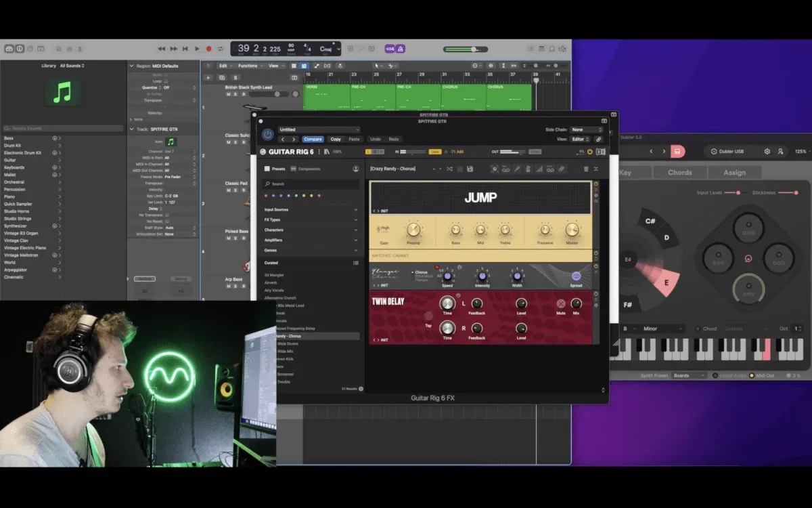The image size is (812, 508).
Task: Click the Copy button in plugin header
Action: (336, 139)
